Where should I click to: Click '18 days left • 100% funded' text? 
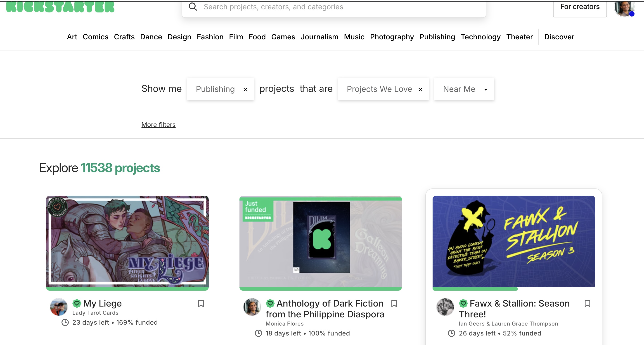coord(308,333)
